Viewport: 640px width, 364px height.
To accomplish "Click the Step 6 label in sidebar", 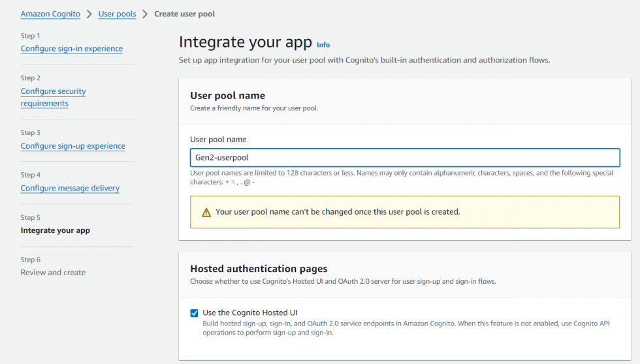I will pyautogui.click(x=31, y=260).
